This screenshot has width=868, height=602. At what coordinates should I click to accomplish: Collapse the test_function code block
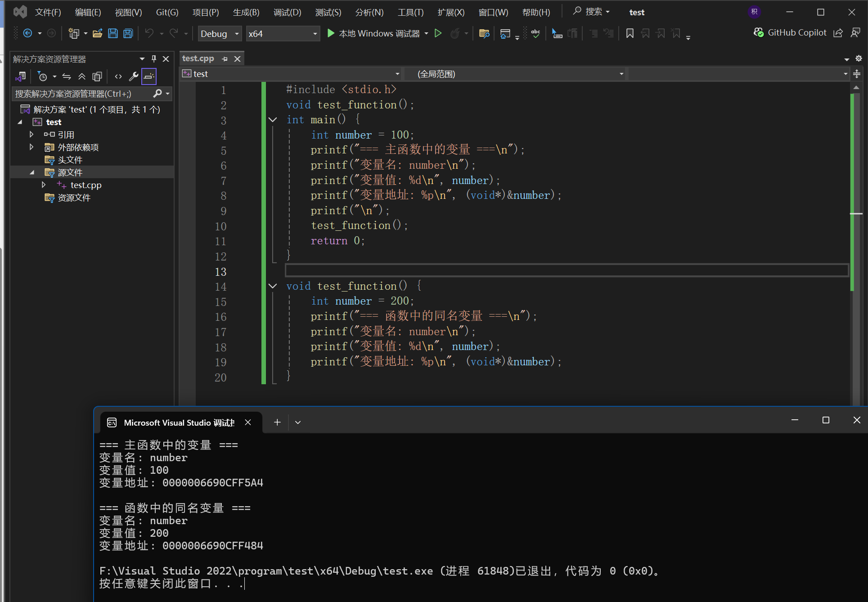click(x=273, y=286)
